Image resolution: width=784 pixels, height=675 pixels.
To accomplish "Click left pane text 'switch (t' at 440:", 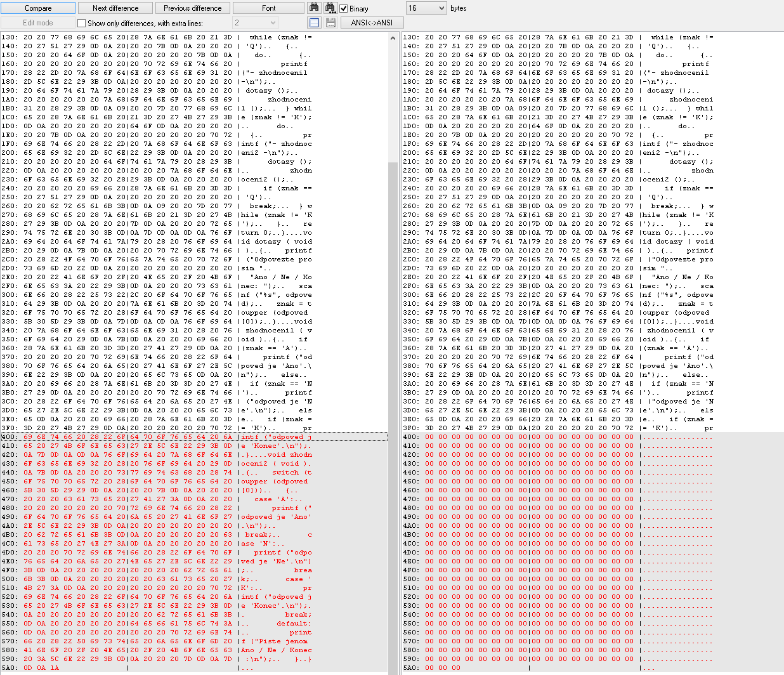I will click(292, 473).
